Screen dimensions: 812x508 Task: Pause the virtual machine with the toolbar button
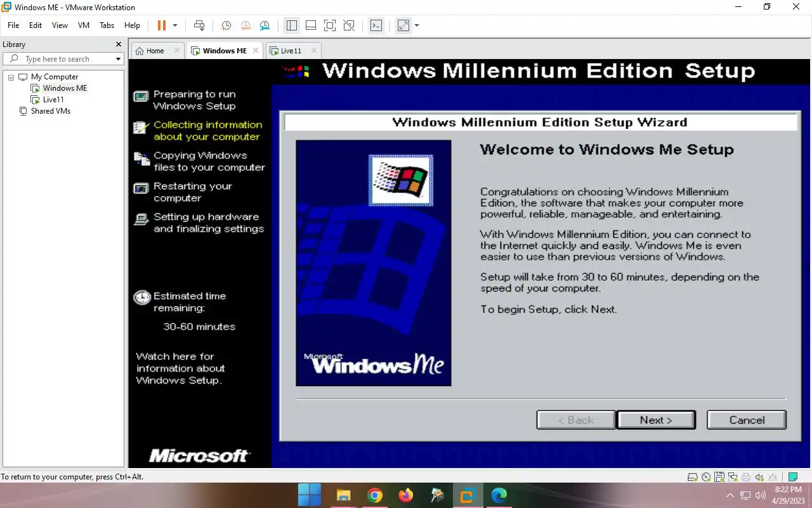coord(161,25)
